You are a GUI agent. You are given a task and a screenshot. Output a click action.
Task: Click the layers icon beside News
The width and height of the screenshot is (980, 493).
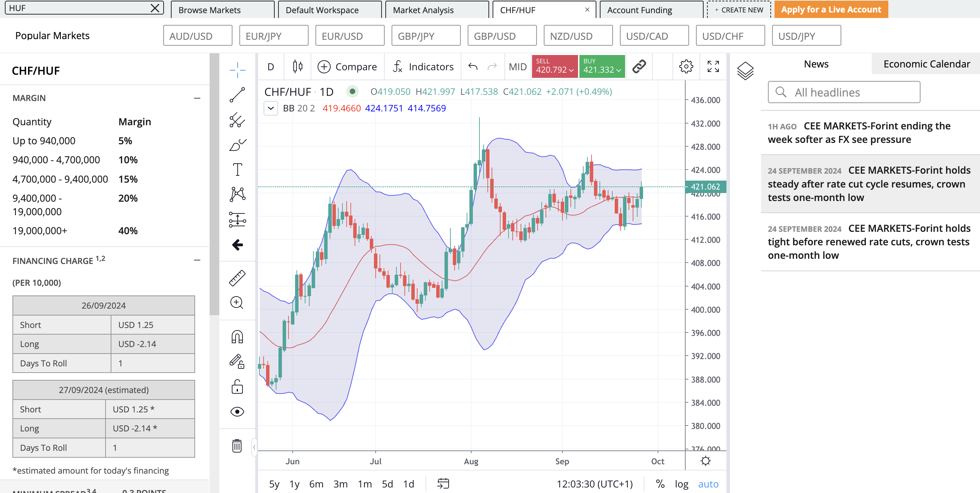pyautogui.click(x=745, y=70)
